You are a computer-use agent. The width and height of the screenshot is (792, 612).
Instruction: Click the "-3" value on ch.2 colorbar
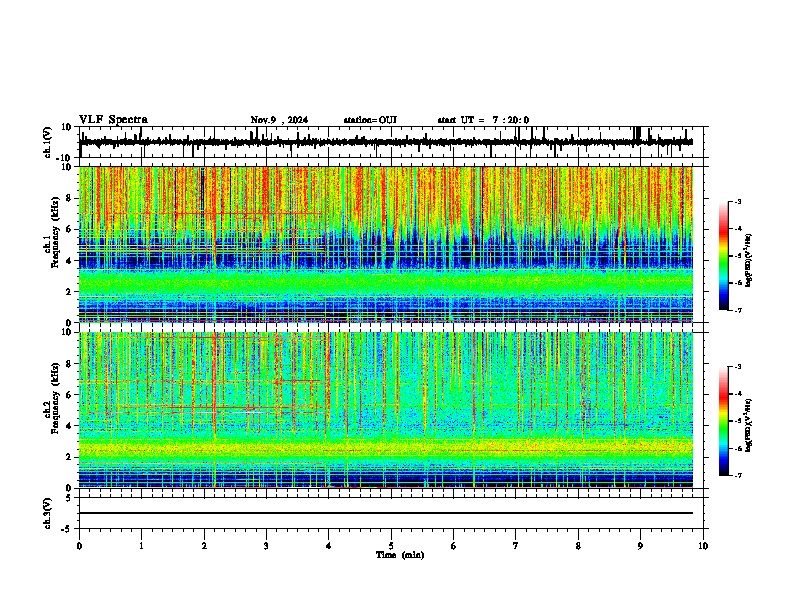pyautogui.click(x=738, y=367)
